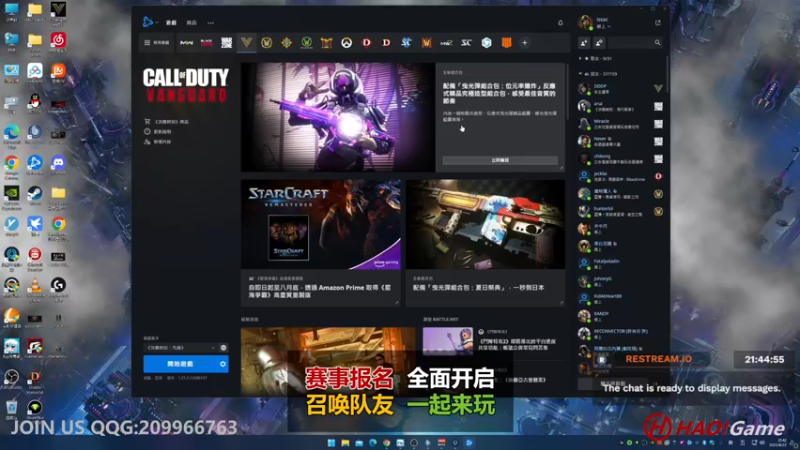800x450 pixels.
Task: Switch to the Games tab in top navigation
Action: click(171, 22)
